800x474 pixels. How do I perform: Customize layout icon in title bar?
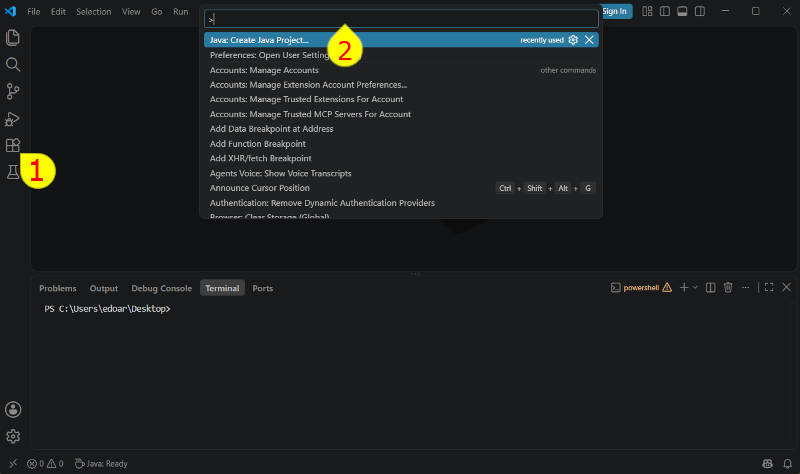647,11
